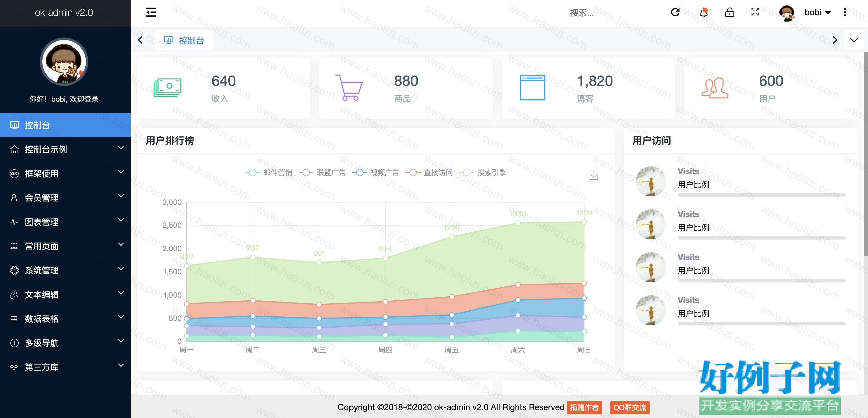Viewport: 868px width, 418px height.
Task: Open the tab actions dropdown chevron
Action: [x=854, y=40]
